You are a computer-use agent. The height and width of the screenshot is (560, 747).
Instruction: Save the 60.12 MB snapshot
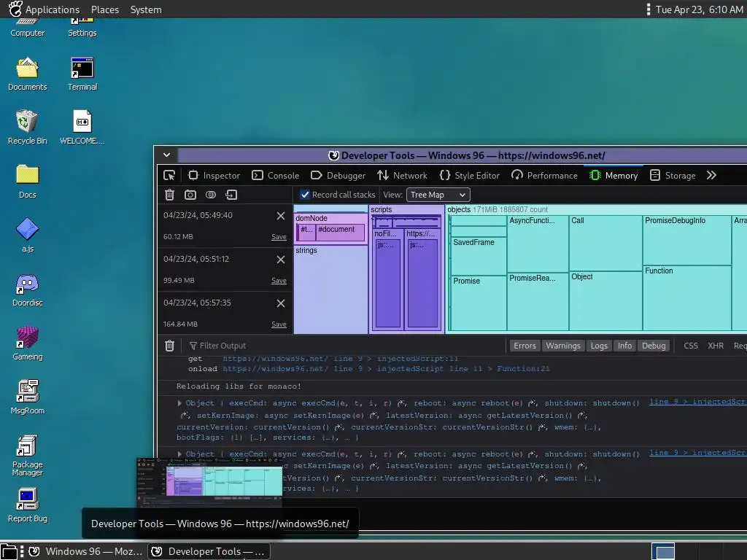click(x=279, y=237)
